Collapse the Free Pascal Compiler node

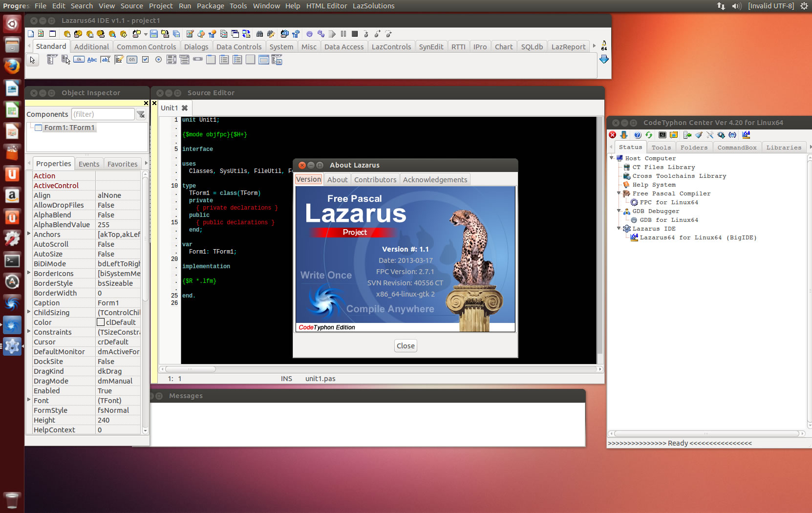[619, 193]
